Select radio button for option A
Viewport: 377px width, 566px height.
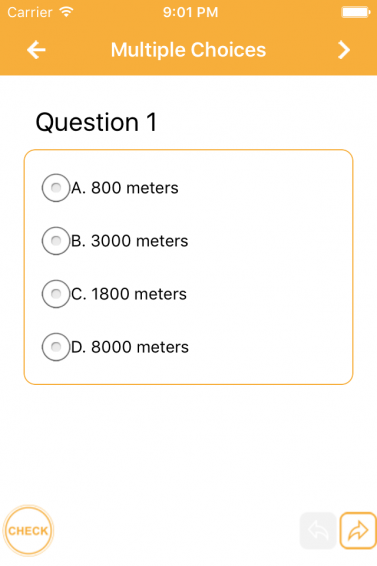tap(56, 188)
